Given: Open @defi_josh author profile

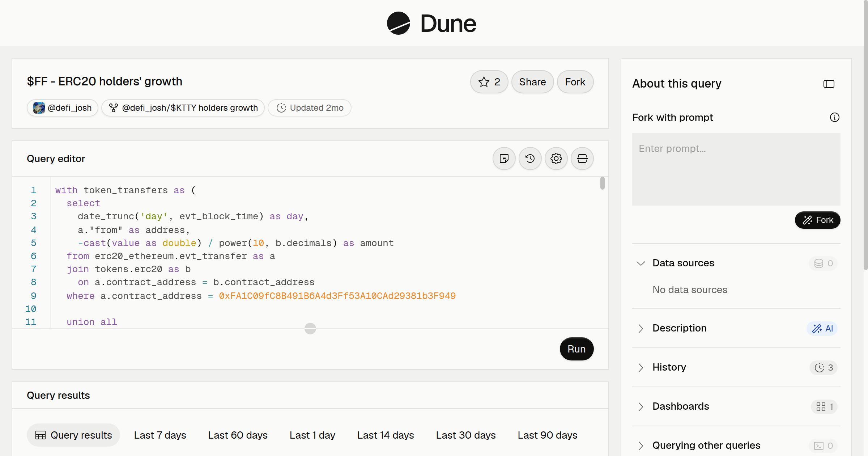Looking at the screenshot, I should pyautogui.click(x=62, y=108).
